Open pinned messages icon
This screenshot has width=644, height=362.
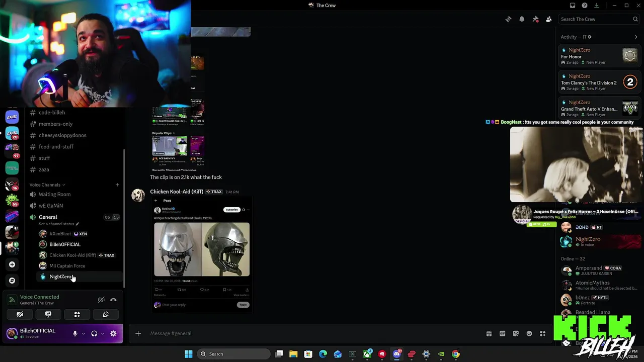pos(535,19)
